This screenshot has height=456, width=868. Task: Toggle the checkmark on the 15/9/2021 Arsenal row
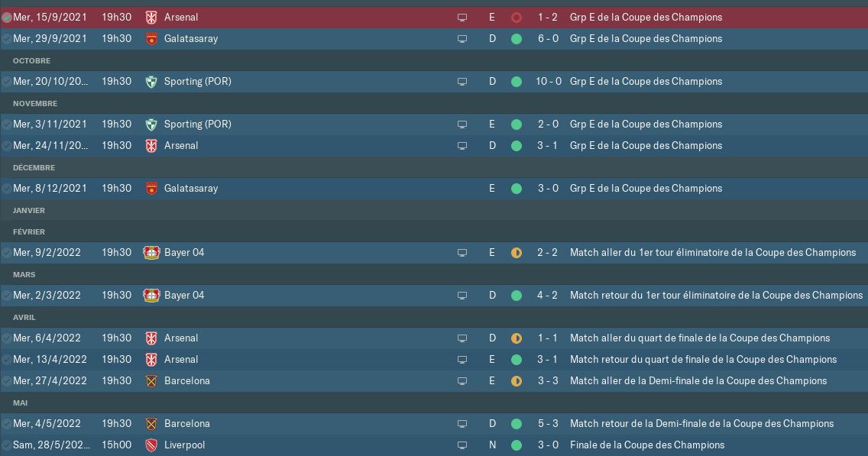(7, 18)
